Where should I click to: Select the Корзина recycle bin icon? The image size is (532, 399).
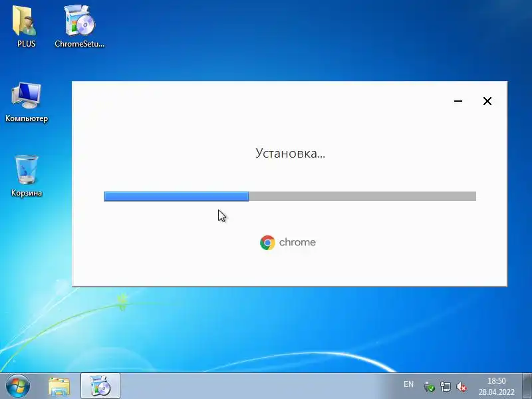[x=27, y=176]
